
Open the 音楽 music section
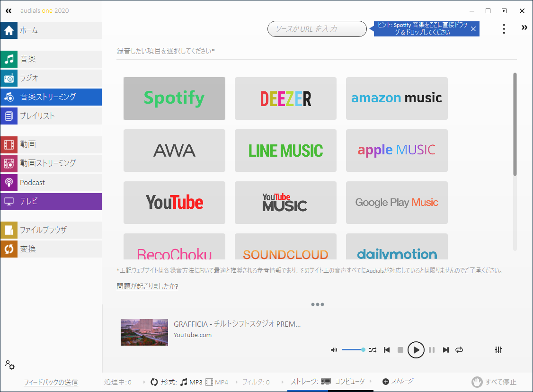point(51,59)
